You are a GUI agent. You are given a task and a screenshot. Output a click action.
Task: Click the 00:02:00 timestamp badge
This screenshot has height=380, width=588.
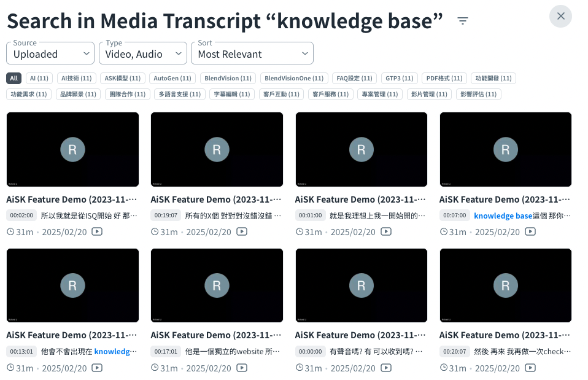(x=21, y=215)
